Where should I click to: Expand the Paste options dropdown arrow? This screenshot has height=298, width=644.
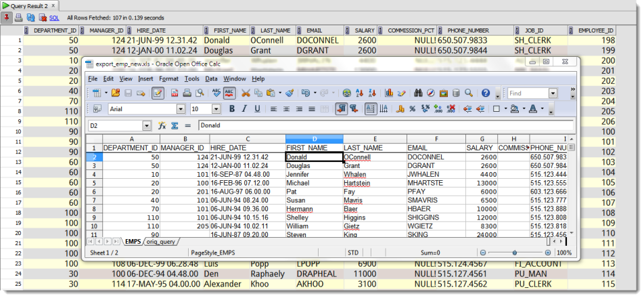pyautogui.click(x=280, y=93)
